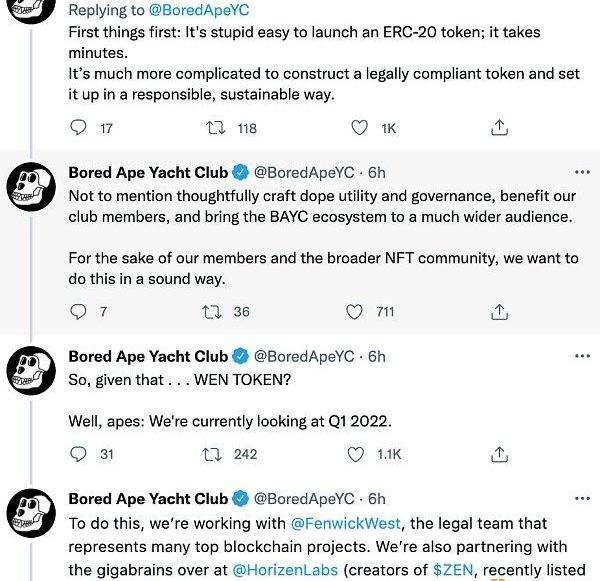Retweet the tweet with 36 retweets

(212, 312)
